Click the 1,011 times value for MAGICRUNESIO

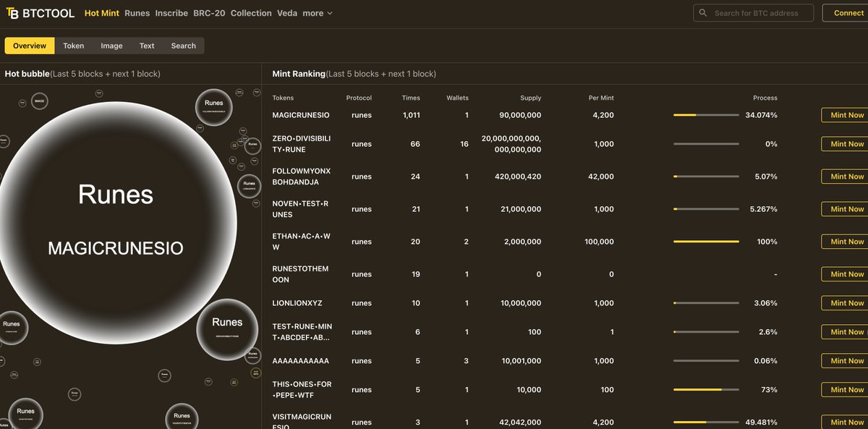pyautogui.click(x=411, y=115)
